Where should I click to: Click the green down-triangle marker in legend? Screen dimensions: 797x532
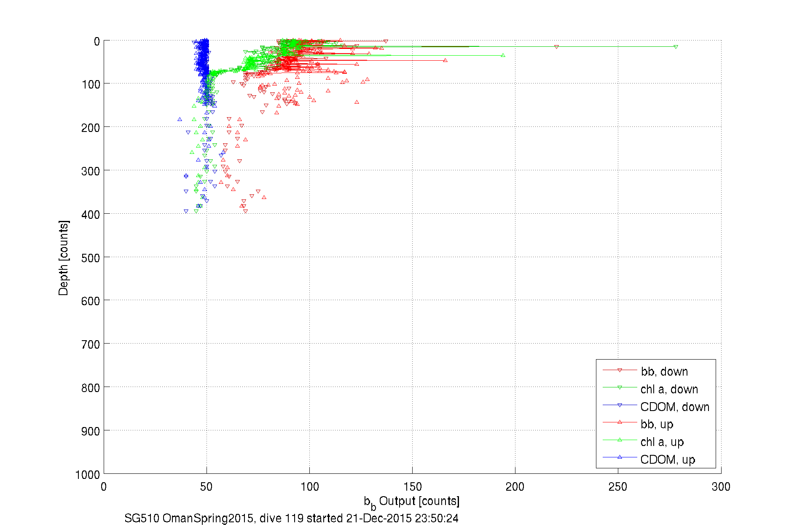(x=620, y=387)
